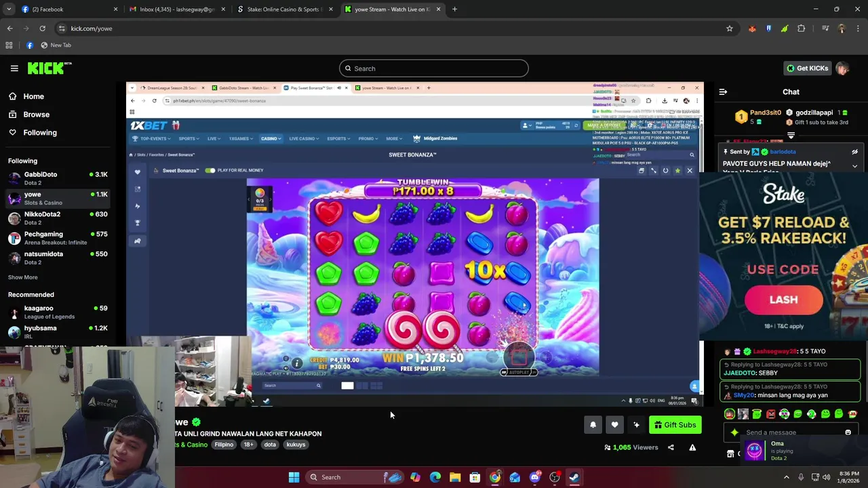Click the 1,065 Viewers count
Viewport: 868px width, 488px height.
[631, 447]
